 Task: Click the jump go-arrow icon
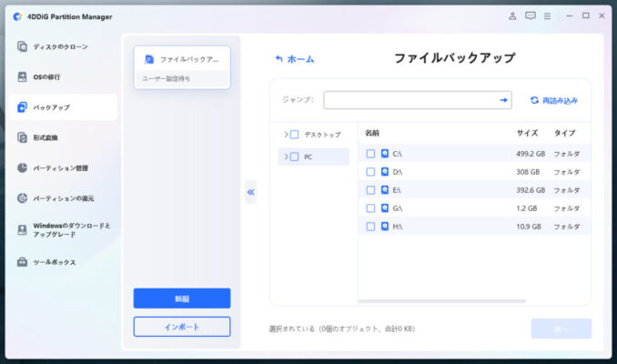pyautogui.click(x=503, y=100)
